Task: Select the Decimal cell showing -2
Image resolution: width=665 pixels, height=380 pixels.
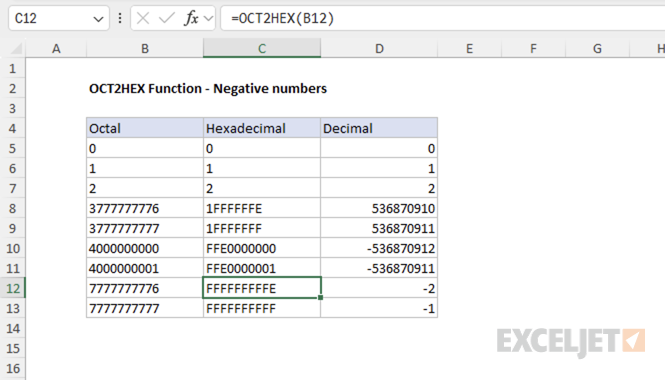Action: 379,288
